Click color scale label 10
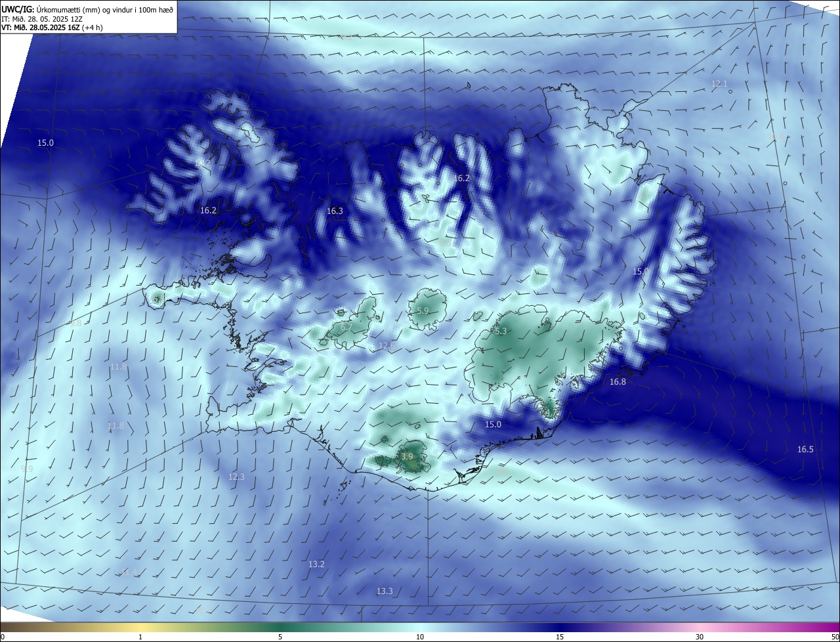The width and height of the screenshot is (840, 642). click(x=420, y=637)
